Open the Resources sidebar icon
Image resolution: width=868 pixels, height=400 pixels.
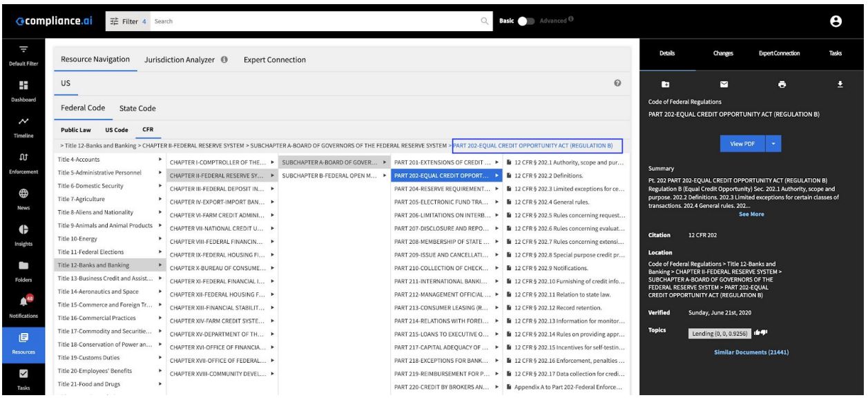(x=23, y=337)
